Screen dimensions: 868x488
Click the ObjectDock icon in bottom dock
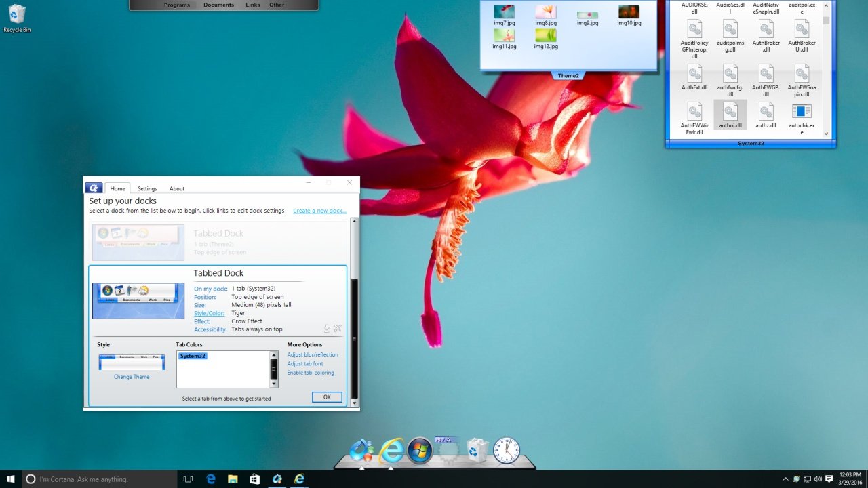[x=361, y=450]
